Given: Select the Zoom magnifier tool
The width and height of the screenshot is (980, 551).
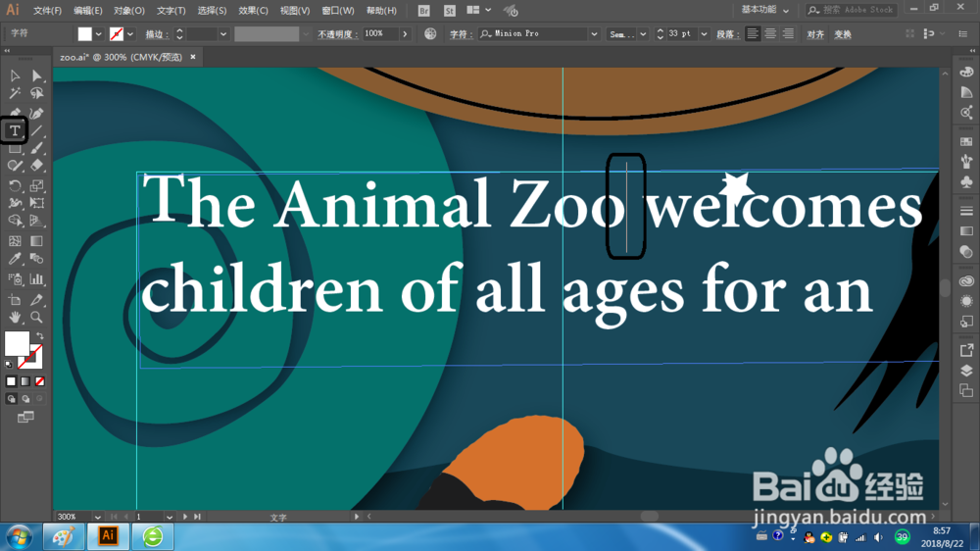Looking at the screenshot, I should tap(37, 318).
